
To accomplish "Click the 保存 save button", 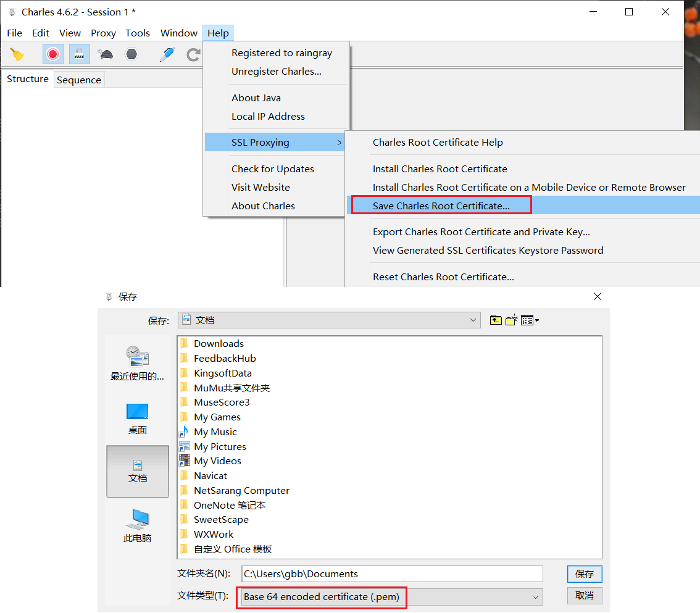I will point(584,573).
